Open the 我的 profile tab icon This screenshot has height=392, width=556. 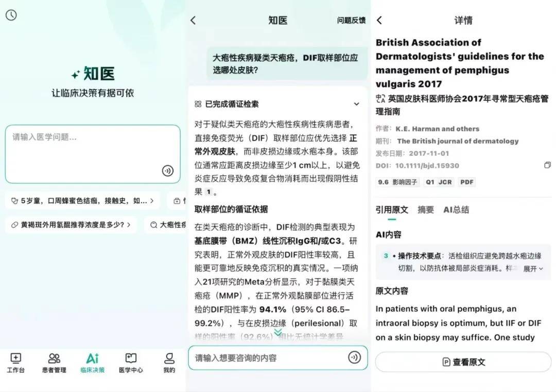pyautogui.click(x=169, y=363)
